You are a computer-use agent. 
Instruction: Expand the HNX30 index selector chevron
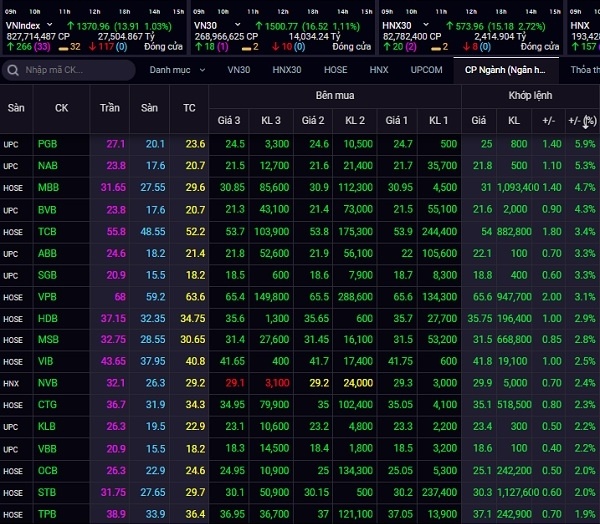(426, 25)
